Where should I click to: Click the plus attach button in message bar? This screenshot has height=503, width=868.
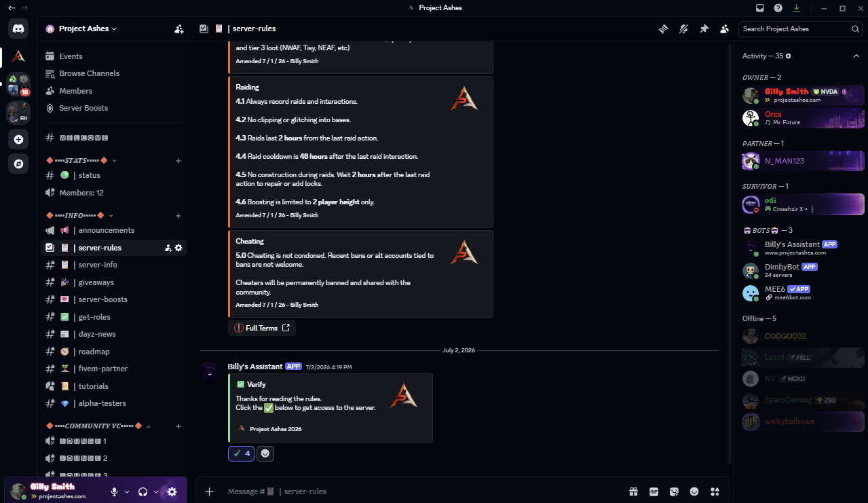pos(210,491)
